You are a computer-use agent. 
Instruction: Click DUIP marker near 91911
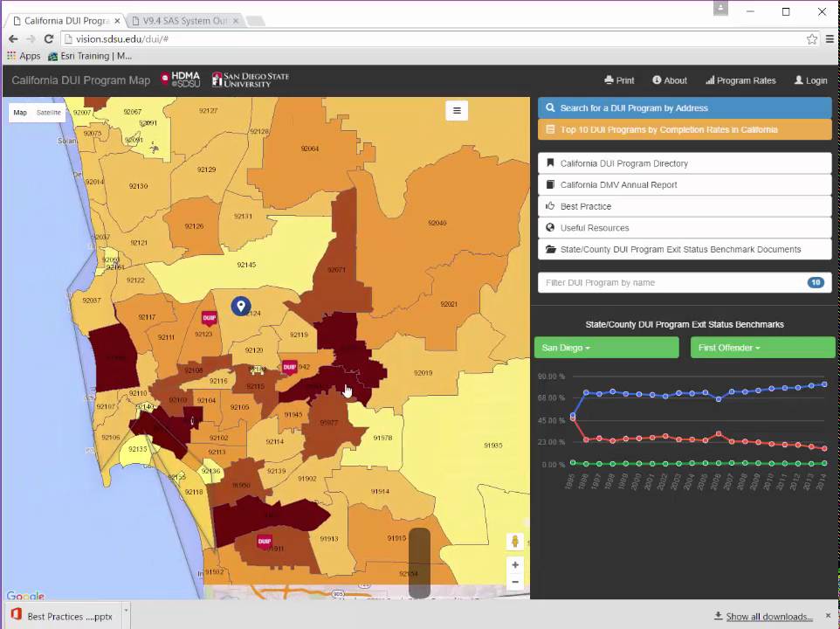point(264,542)
